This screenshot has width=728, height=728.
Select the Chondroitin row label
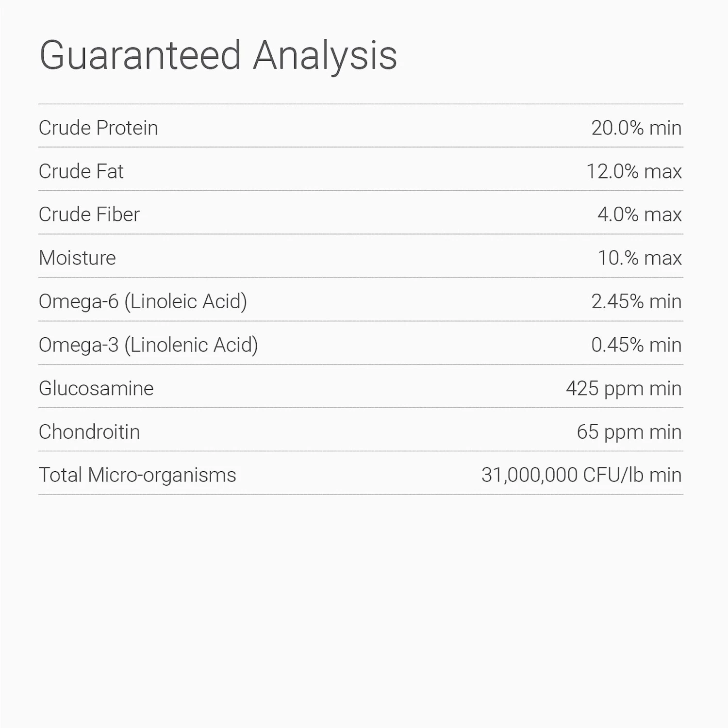click(89, 432)
